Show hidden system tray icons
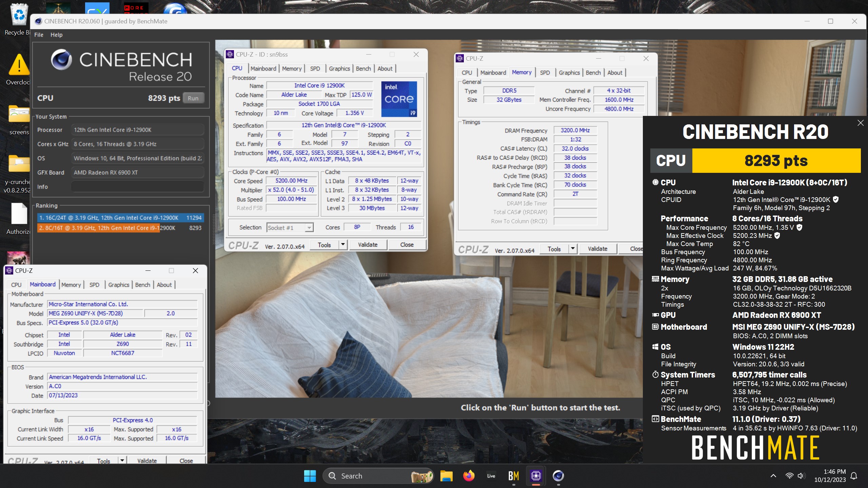868x488 pixels. click(773, 476)
